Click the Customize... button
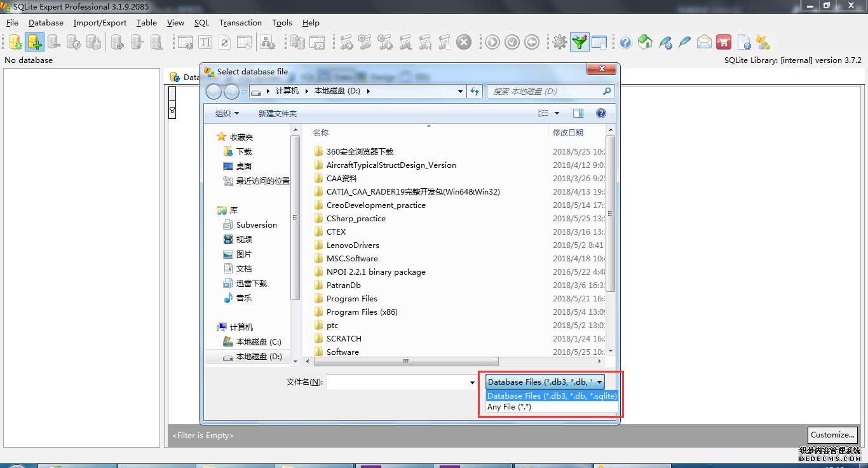 tap(832, 435)
